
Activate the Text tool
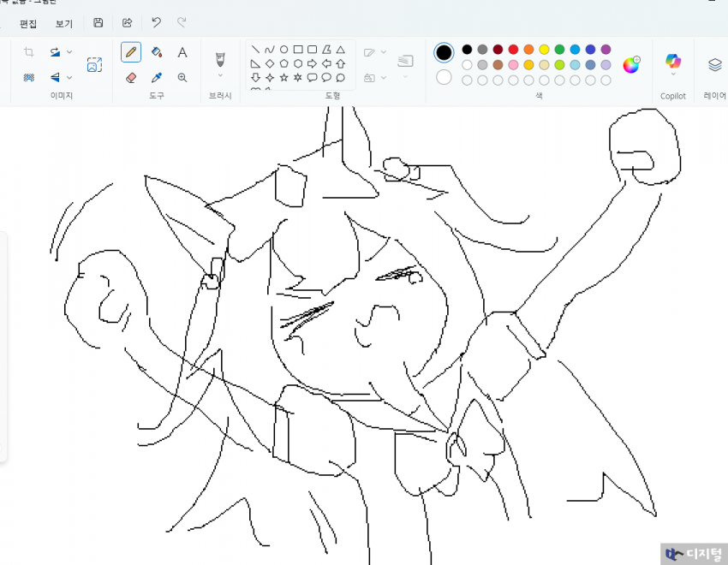click(x=182, y=52)
